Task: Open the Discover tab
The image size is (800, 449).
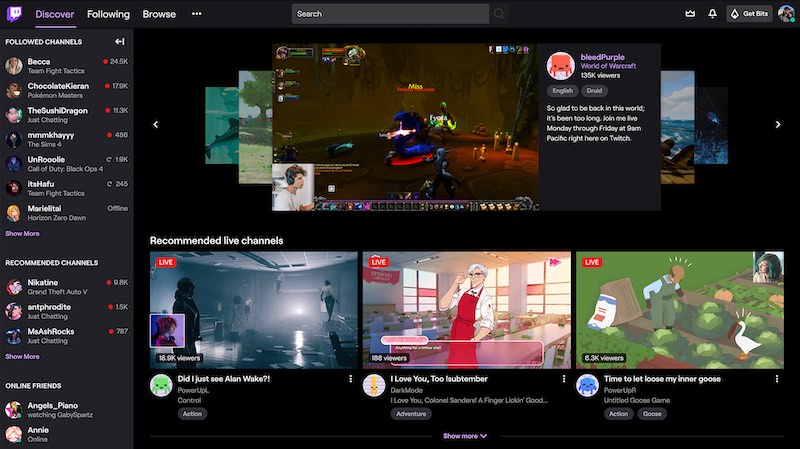Action: (55, 14)
